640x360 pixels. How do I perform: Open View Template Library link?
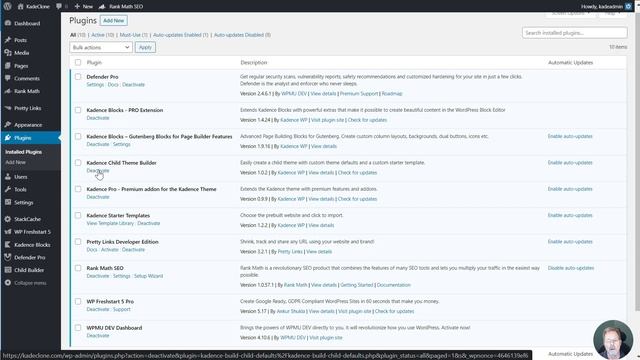click(x=110, y=223)
